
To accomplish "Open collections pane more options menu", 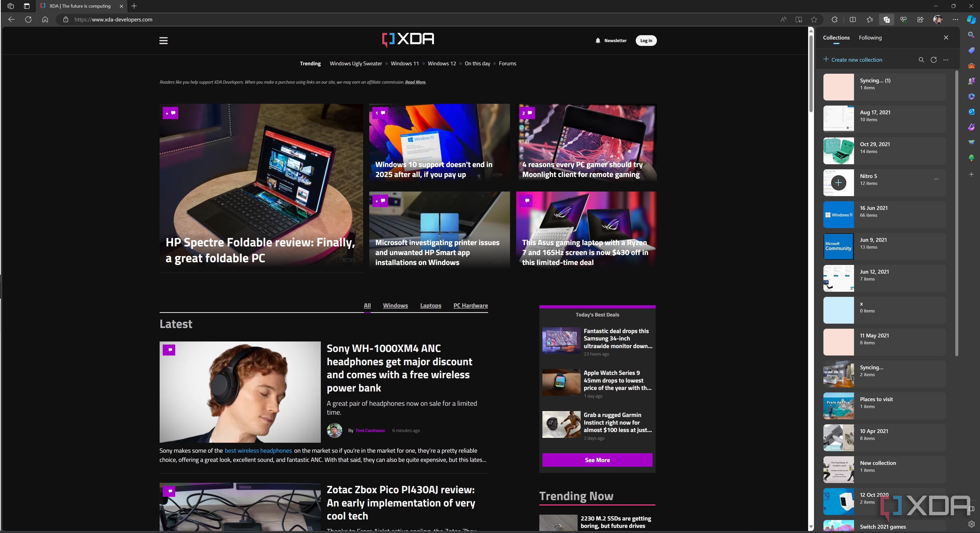I will 946,60.
